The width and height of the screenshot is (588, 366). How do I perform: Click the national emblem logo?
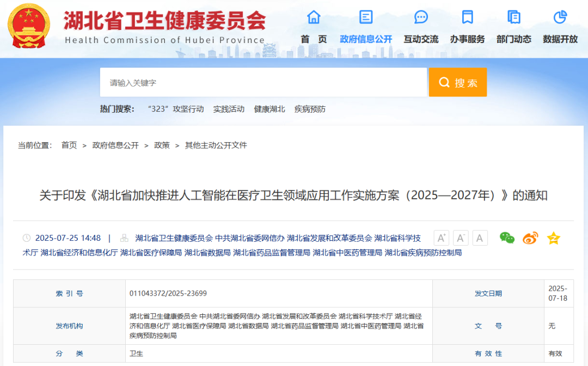pos(29,25)
